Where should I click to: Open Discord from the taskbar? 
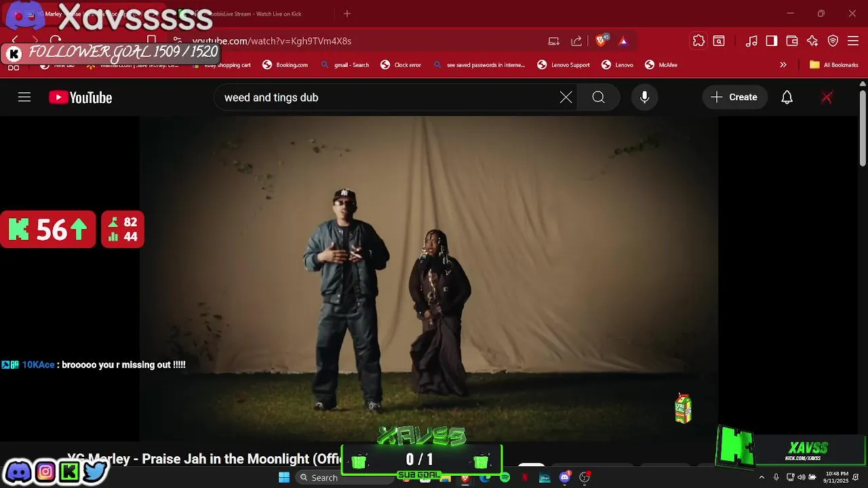tap(564, 478)
